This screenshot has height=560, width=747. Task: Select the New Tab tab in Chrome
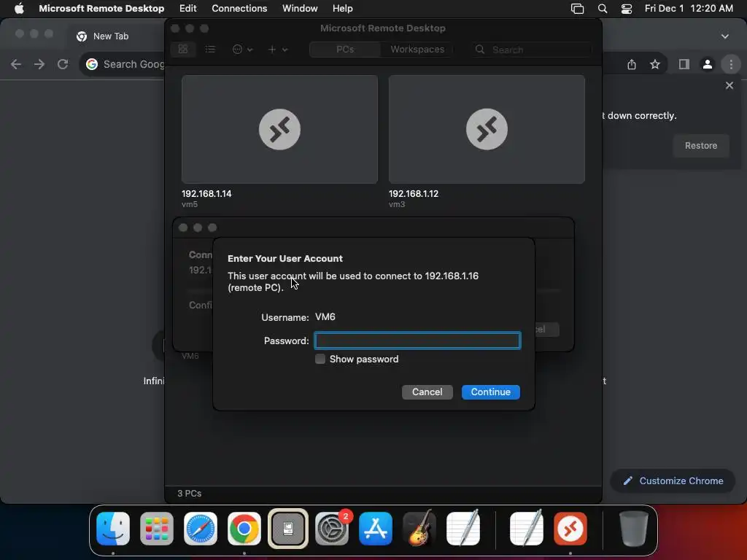[x=111, y=36]
